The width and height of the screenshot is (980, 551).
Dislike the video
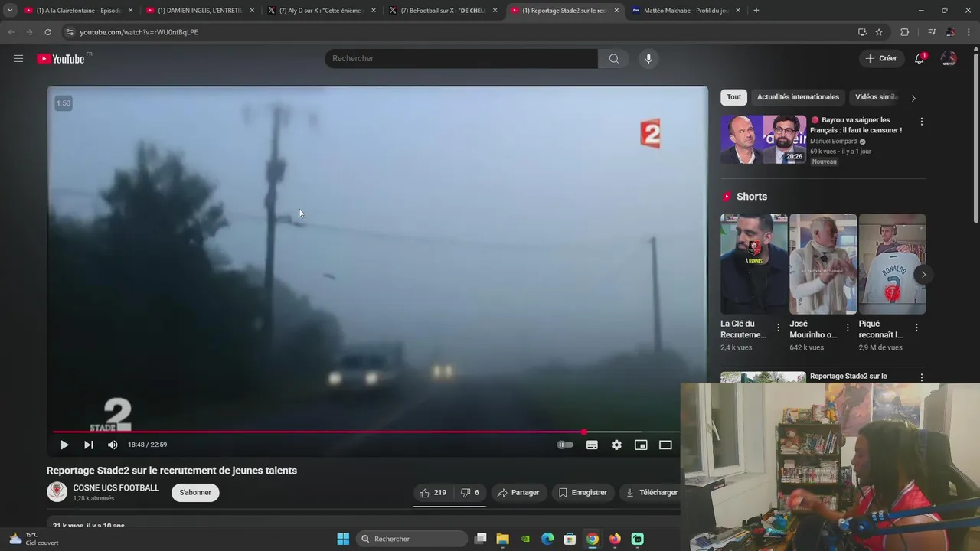469,493
